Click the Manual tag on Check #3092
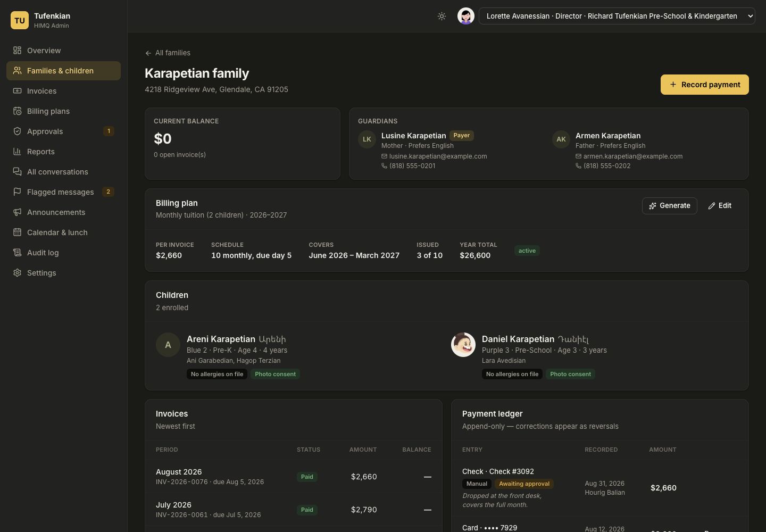 click(477, 484)
